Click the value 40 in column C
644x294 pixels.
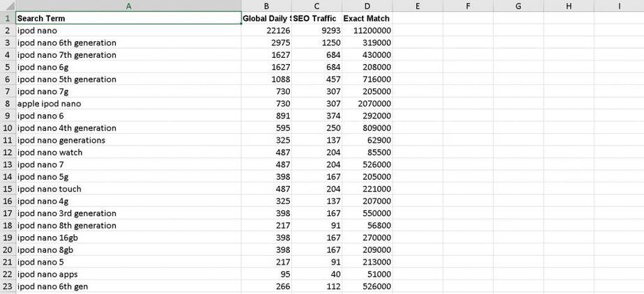(x=316, y=274)
